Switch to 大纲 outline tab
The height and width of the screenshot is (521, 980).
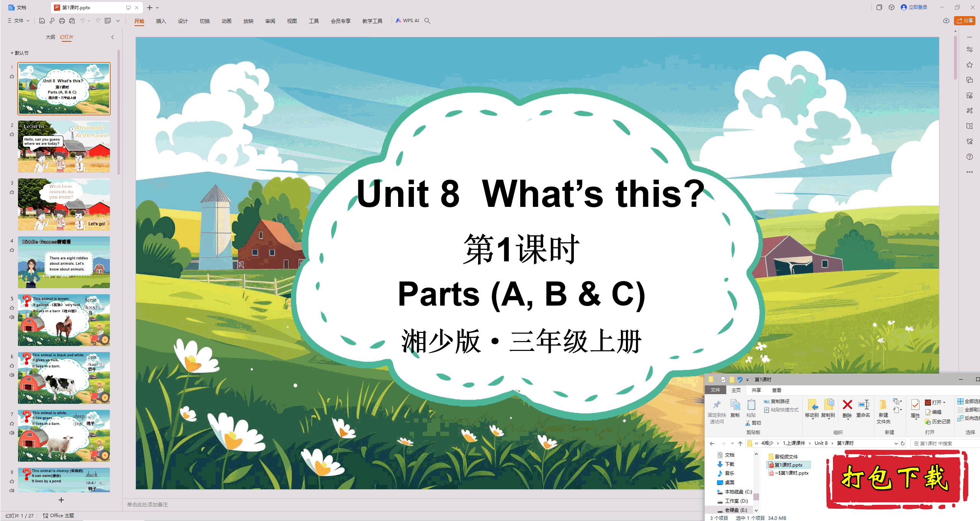coord(51,37)
